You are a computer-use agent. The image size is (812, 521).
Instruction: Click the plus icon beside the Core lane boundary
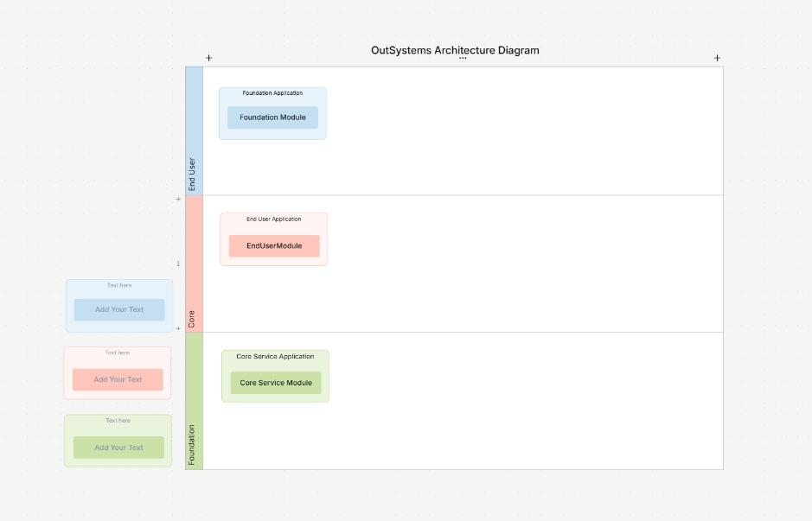pyautogui.click(x=177, y=200)
